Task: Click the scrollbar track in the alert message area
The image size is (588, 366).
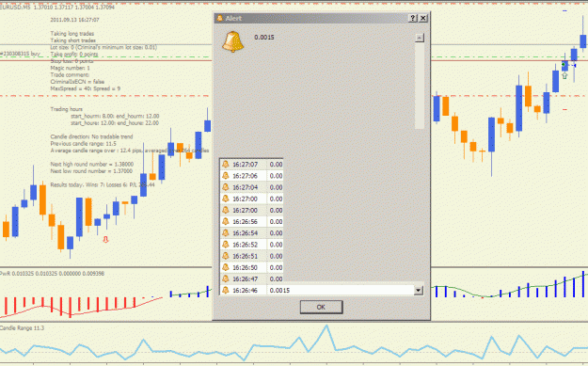Action: 420,86
